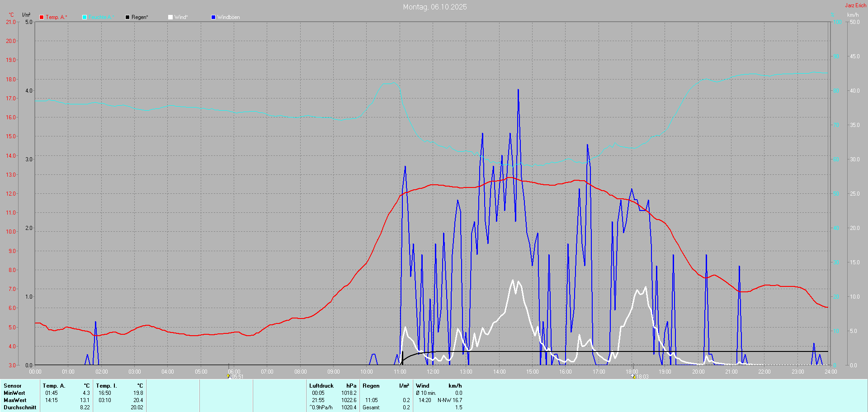The height and width of the screenshot is (412, 868).
Task: Click the 05:51 sunrise time label
Action: point(237,377)
